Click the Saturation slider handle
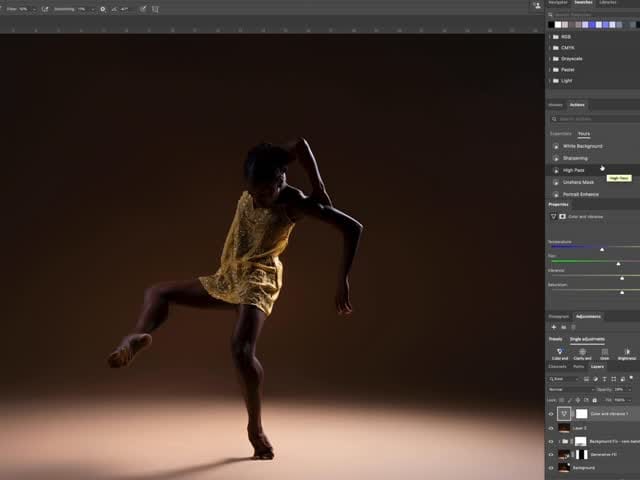This screenshot has width=640, height=480. [622, 292]
